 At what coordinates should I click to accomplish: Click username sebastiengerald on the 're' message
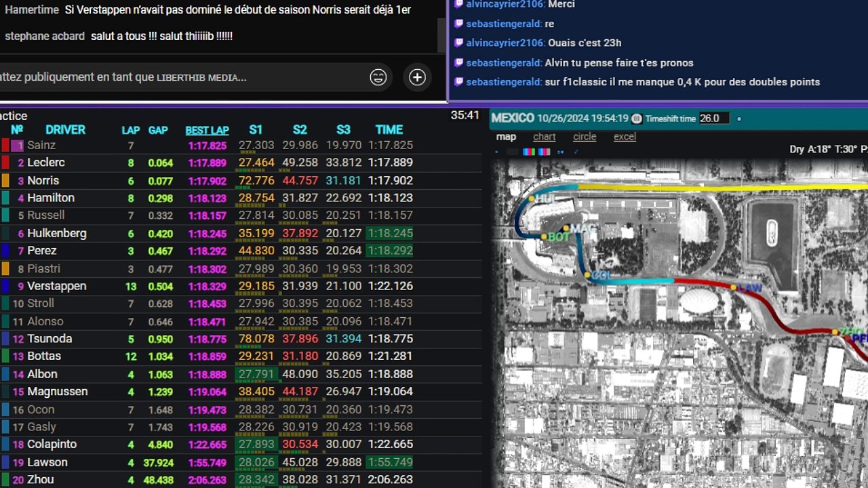pyautogui.click(x=504, y=24)
